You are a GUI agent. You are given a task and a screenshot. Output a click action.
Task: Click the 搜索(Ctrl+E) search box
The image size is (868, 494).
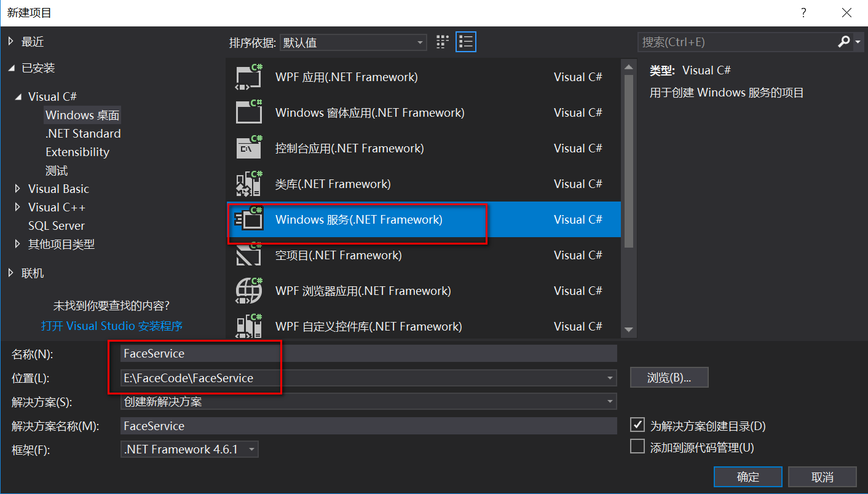tap(736, 42)
